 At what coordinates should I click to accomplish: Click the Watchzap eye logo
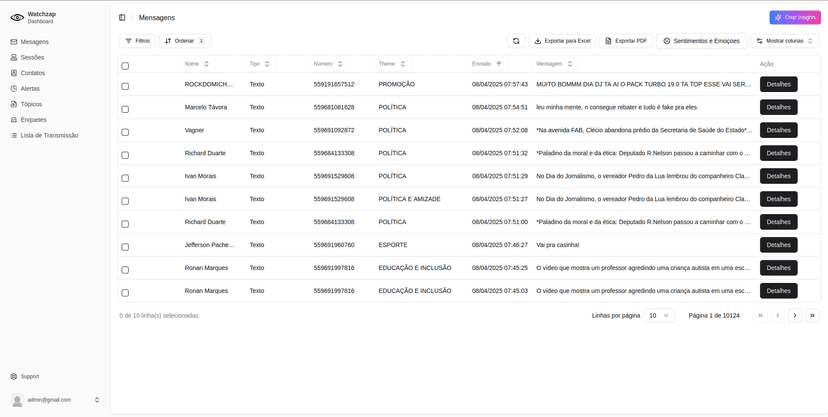coord(17,17)
